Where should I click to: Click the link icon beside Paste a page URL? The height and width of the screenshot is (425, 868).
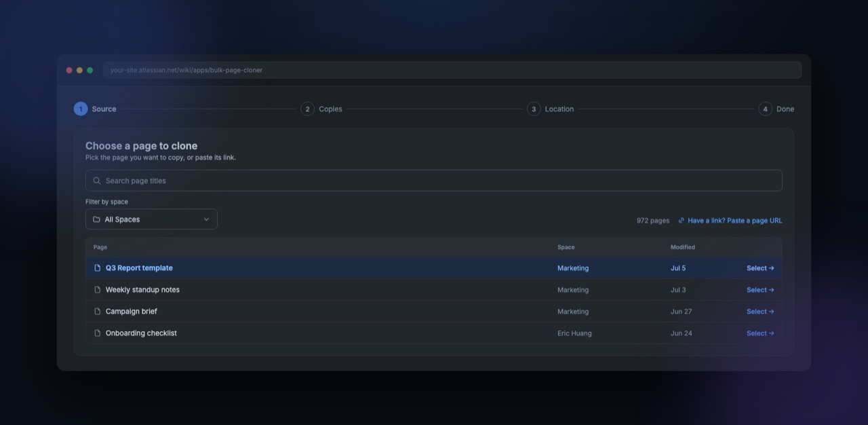point(682,221)
